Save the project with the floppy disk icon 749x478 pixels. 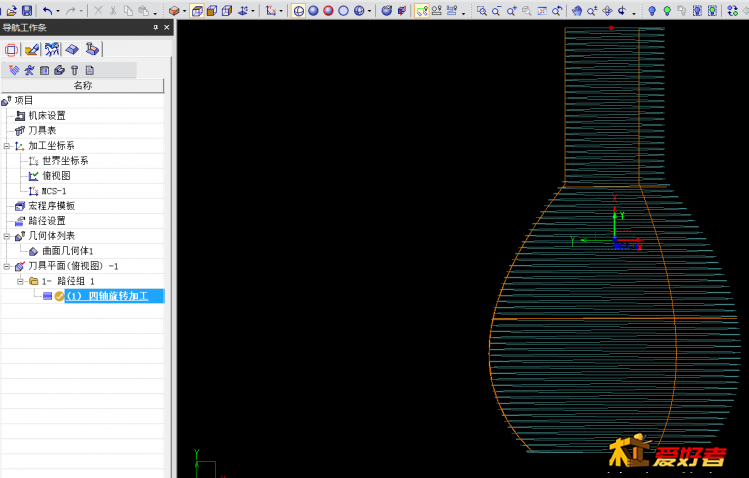(x=27, y=11)
